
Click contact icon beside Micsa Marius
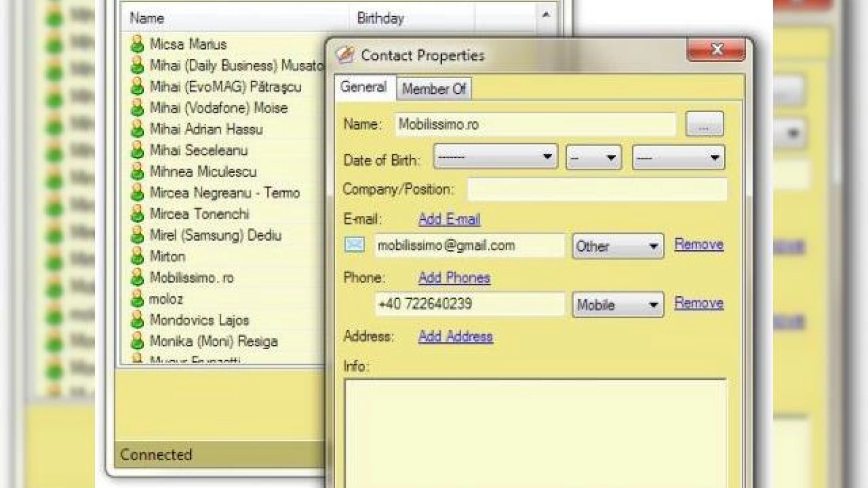[137, 44]
